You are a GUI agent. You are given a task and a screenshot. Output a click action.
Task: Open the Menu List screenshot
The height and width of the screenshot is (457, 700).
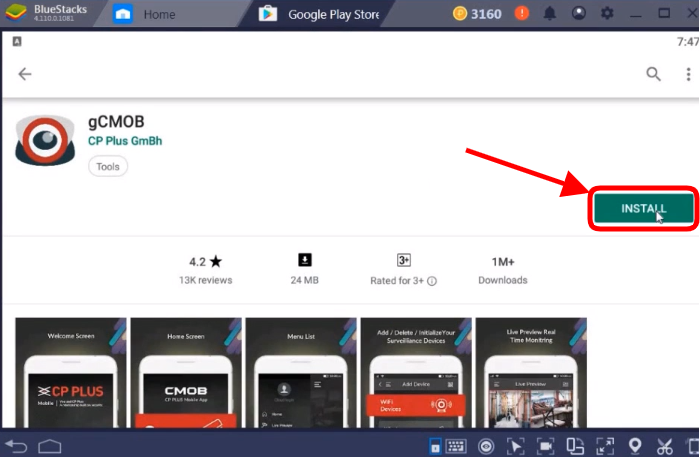click(301, 373)
